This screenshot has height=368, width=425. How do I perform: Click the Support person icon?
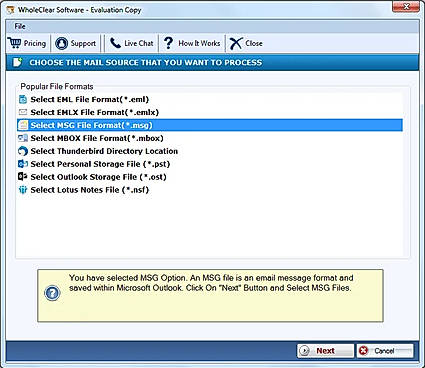[61, 43]
